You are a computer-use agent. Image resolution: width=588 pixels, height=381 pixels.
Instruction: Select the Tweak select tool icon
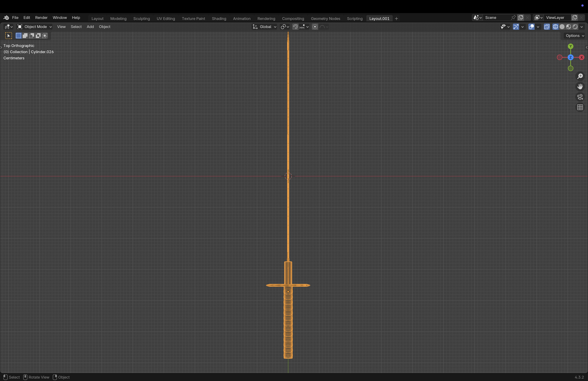click(x=9, y=36)
